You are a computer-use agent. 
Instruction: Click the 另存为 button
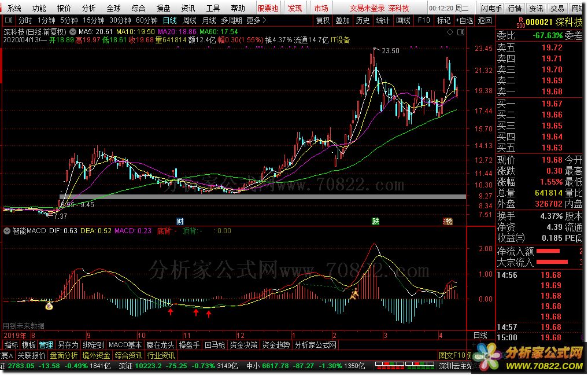tap(68, 345)
